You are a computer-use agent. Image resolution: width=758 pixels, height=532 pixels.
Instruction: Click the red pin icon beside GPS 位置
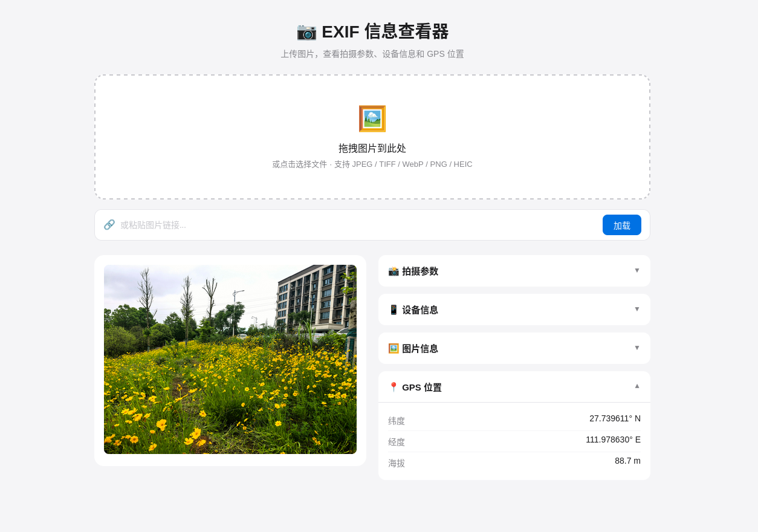click(394, 388)
